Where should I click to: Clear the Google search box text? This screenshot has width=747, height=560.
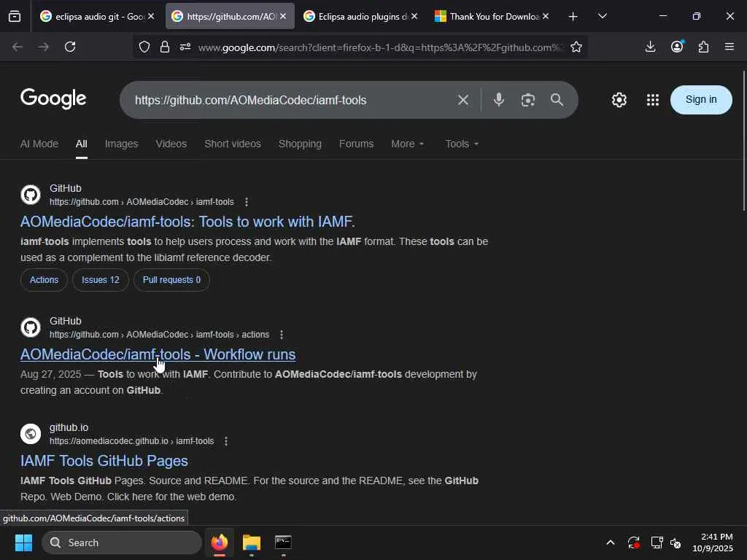tap(463, 100)
